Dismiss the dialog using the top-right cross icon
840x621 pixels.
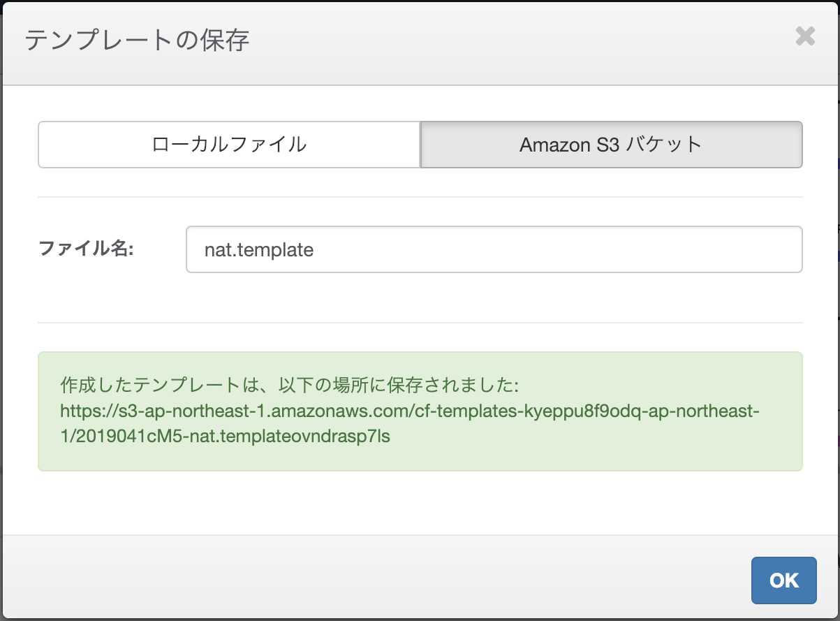[805, 36]
